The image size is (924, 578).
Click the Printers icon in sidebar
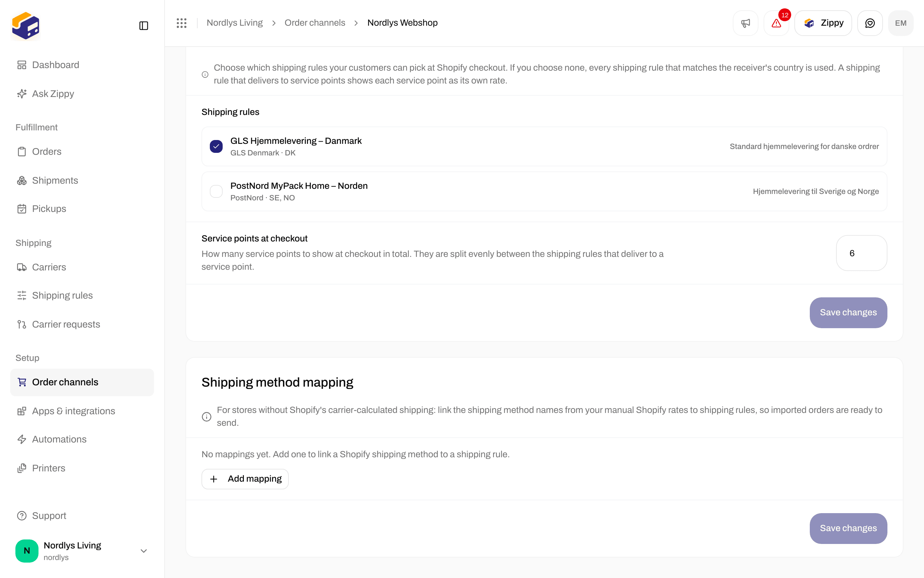tap(22, 468)
